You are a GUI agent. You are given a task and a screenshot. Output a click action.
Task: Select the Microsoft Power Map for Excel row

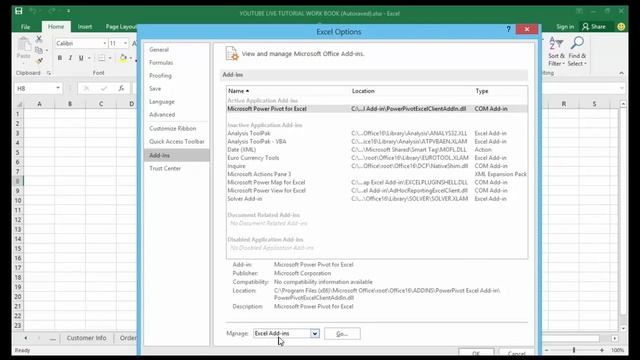[377, 182]
